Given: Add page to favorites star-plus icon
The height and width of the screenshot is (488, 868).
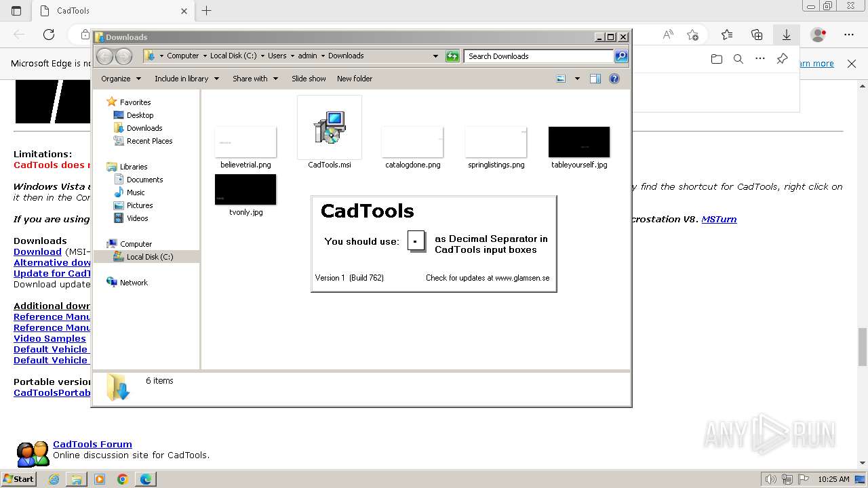Looking at the screenshot, I should pyautogui.click(x=692, y=35).
